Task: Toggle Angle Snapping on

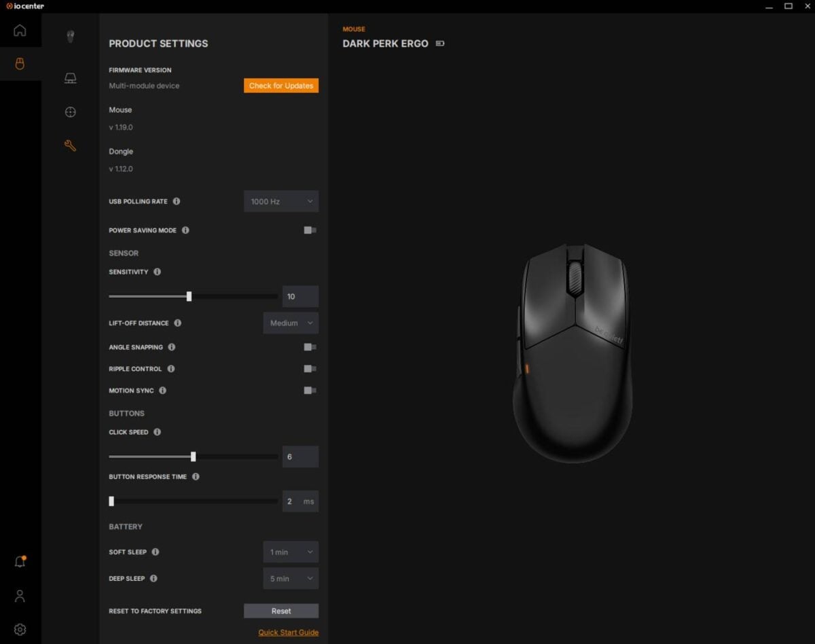Action: 310,347
